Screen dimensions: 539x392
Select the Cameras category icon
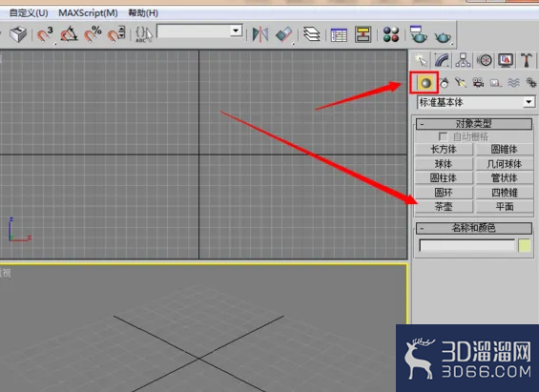(478, 83)
